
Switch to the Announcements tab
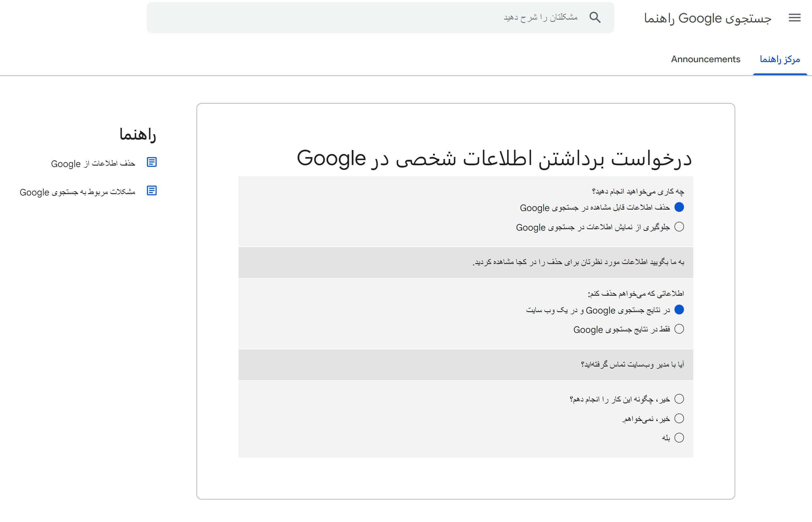pos(705,59)
